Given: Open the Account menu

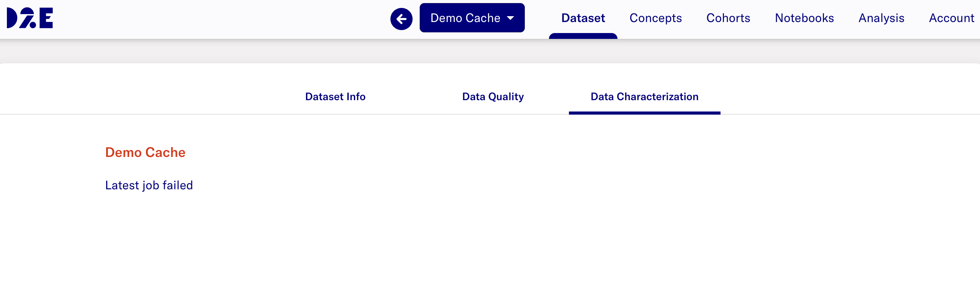Looking at the screenshot, I should [x=951, y=18].
